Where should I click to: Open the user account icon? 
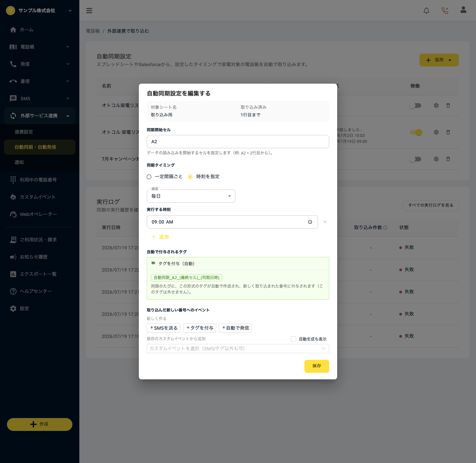(463, 10)
